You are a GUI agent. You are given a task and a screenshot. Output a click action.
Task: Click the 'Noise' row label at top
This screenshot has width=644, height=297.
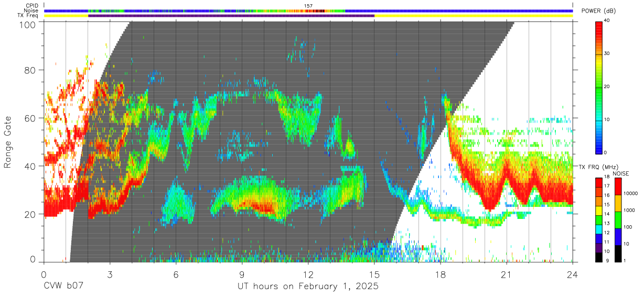click(x=31, y=10)
